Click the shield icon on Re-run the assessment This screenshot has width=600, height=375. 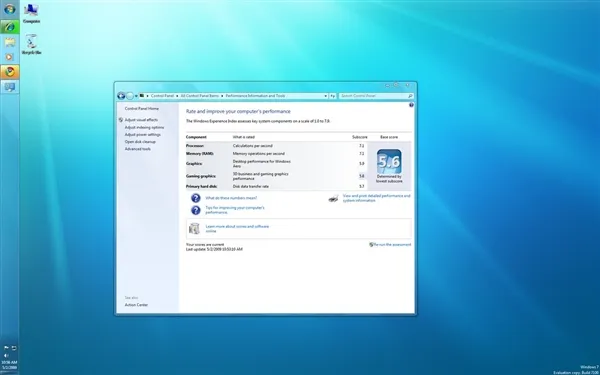tap(371, 245)
